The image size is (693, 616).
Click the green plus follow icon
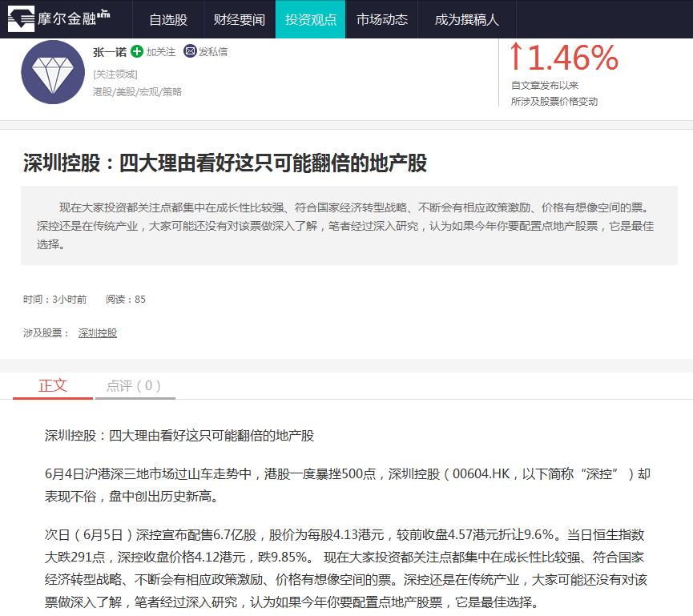click(137, 51)
